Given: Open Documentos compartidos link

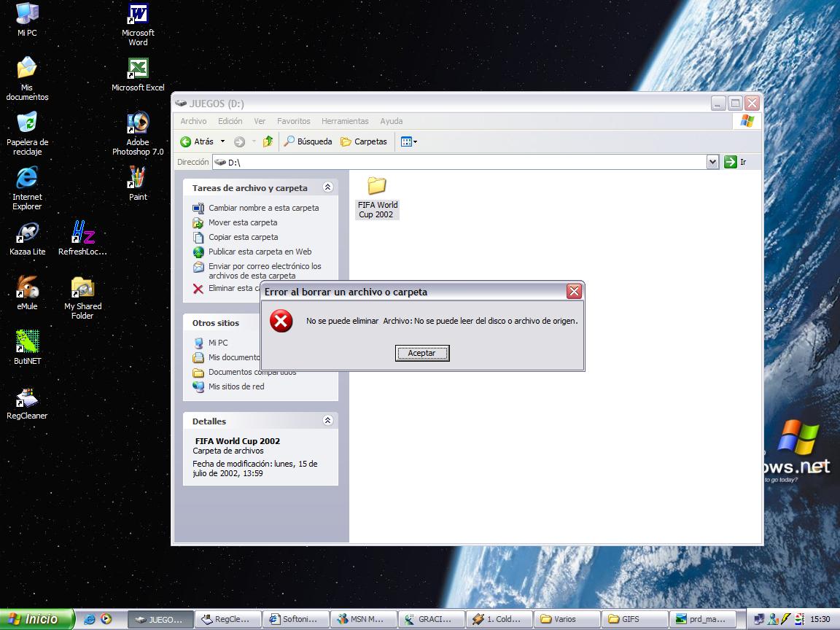Looking at the screenshot, I should coord(244,372).
